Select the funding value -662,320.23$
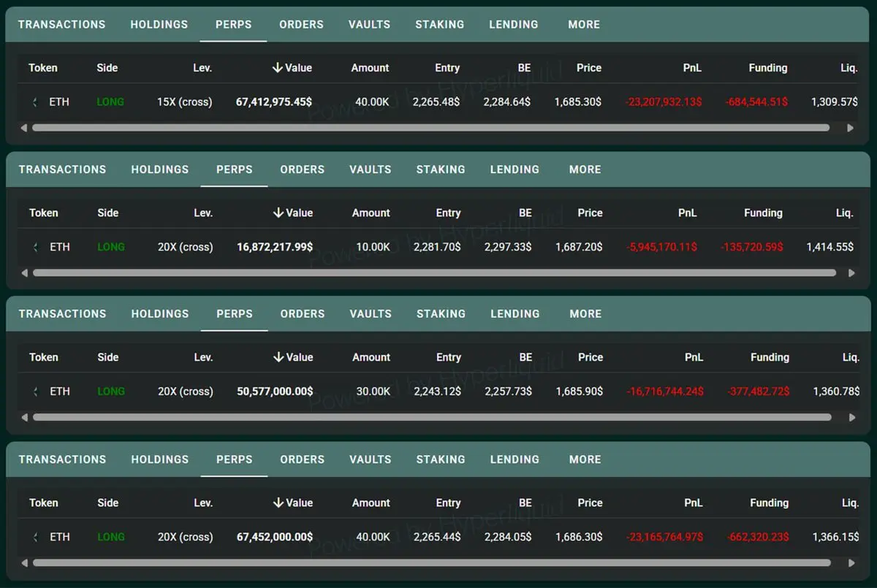 pyautogui.click(x=758, y=537)
